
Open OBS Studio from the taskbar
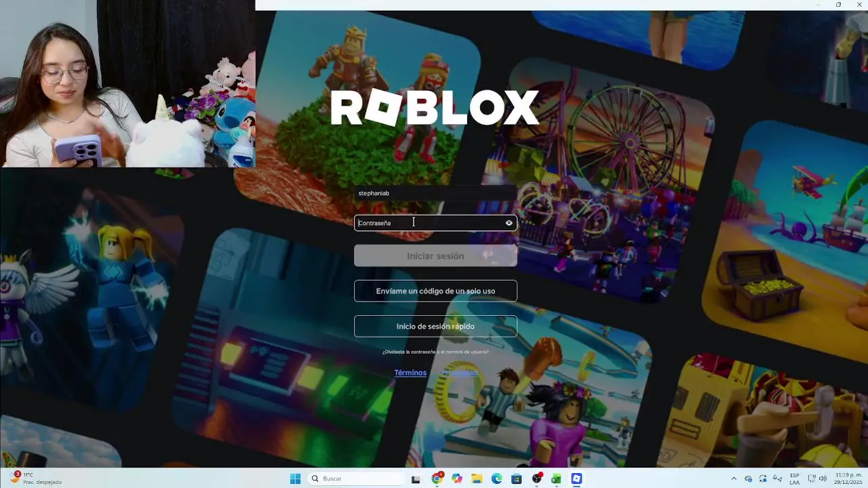click(536, 479)
